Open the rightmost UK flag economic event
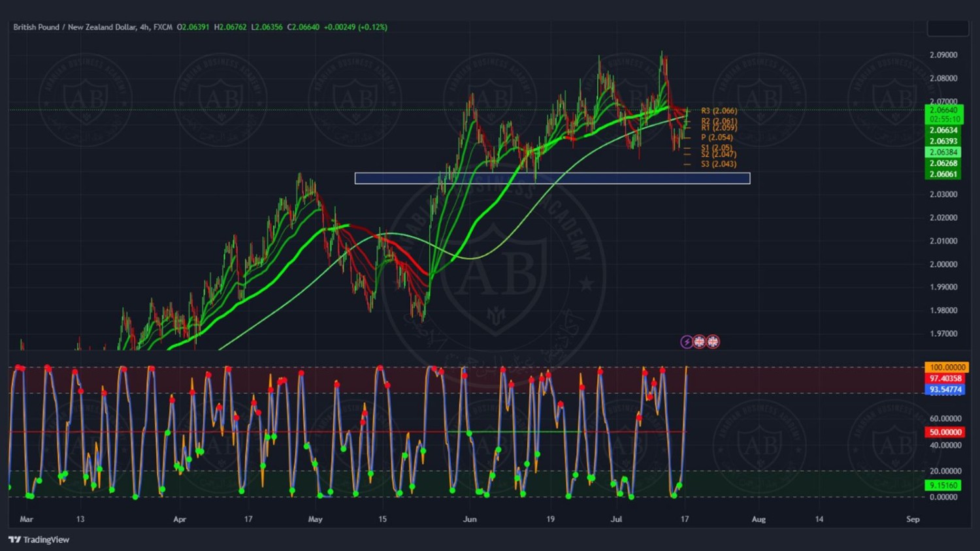The width and height of the screenshot is (980, 551). point(713,341)
